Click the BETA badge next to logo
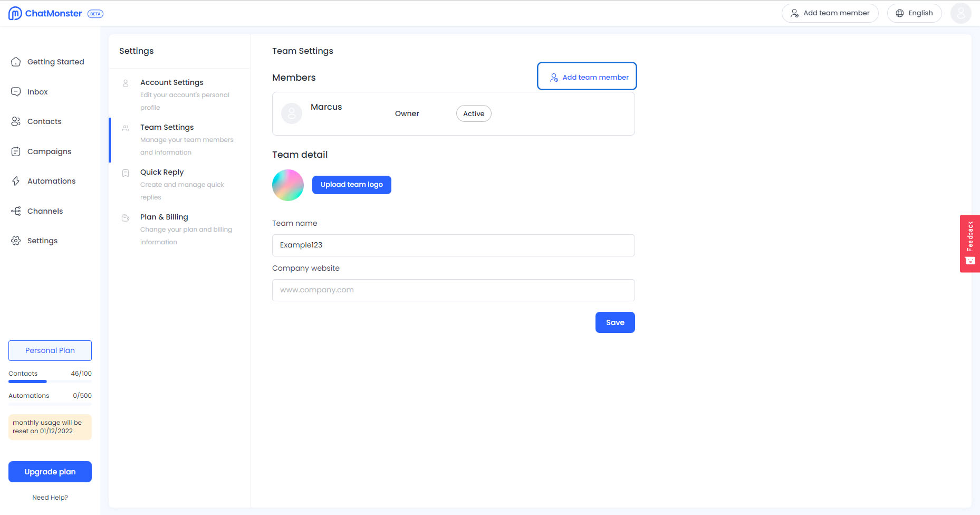 pyautogui.click(x=95, y=14)
